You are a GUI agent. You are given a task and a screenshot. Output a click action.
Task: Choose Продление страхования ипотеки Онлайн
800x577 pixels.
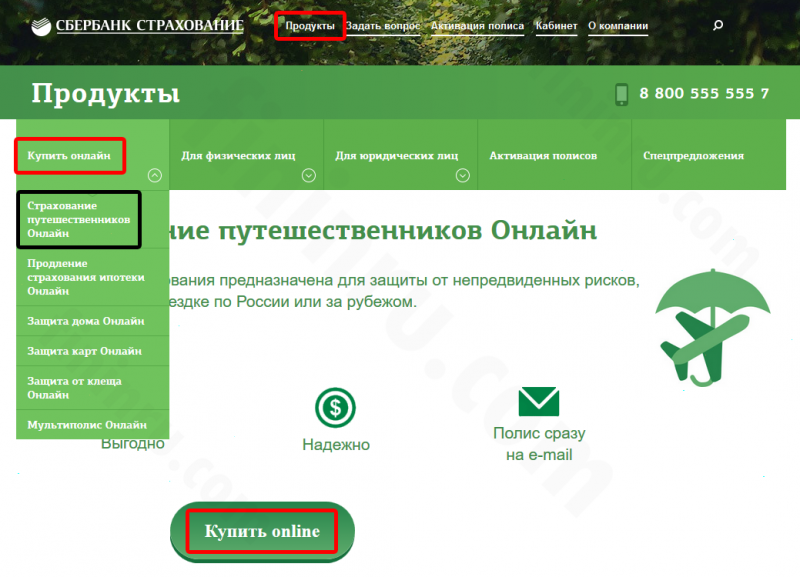click(92, 277)
